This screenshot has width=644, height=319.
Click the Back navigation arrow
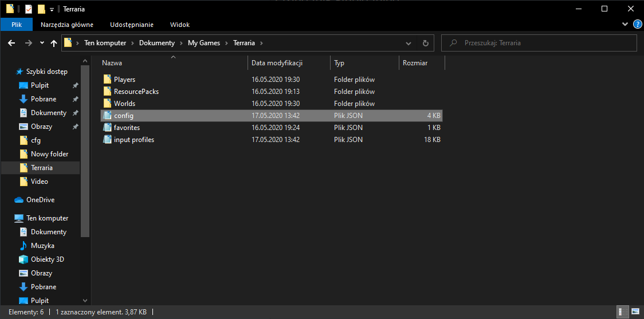pyautogui.click(x=11, y=43)
